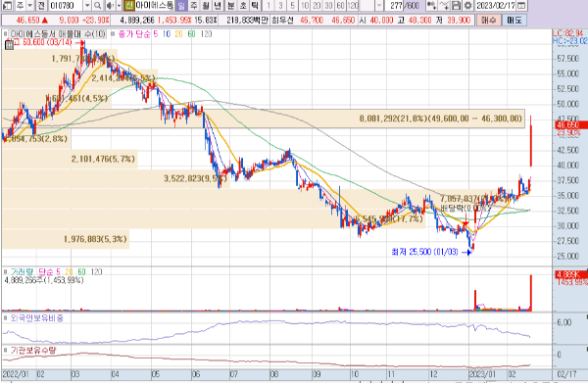Choose the 60 interval button in the toolbar
588x383 pixels.
click(x=340, y=5)
